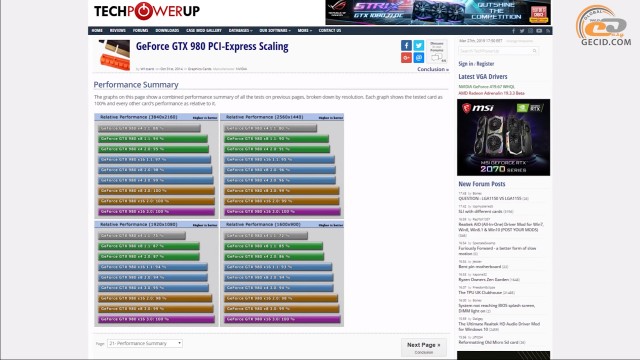Open Case Mod Gallery menu item
Viewport: 640px width, 360px height.
(x=204, y=31)
